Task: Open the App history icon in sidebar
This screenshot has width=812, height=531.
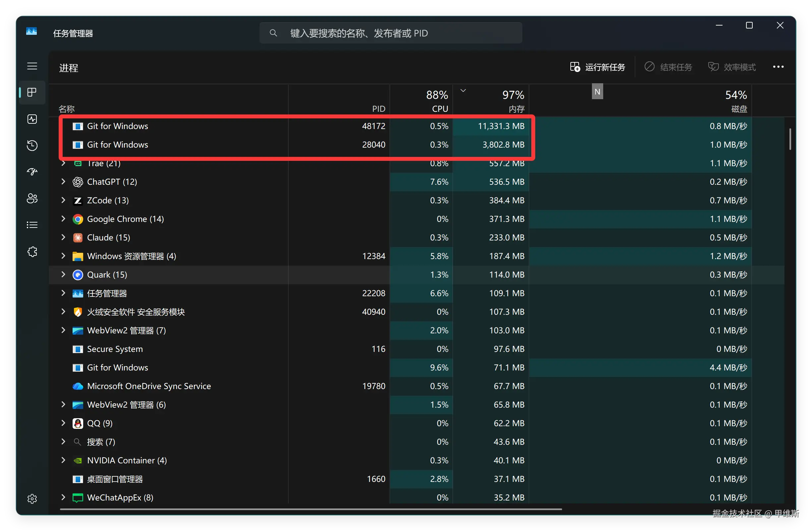Action: [x=32, y=146]
